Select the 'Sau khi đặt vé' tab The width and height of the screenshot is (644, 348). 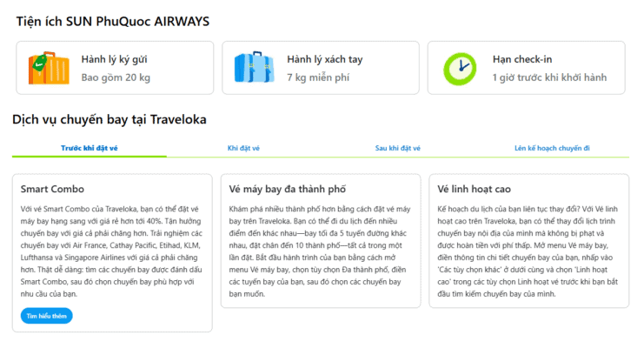point(398,148)
